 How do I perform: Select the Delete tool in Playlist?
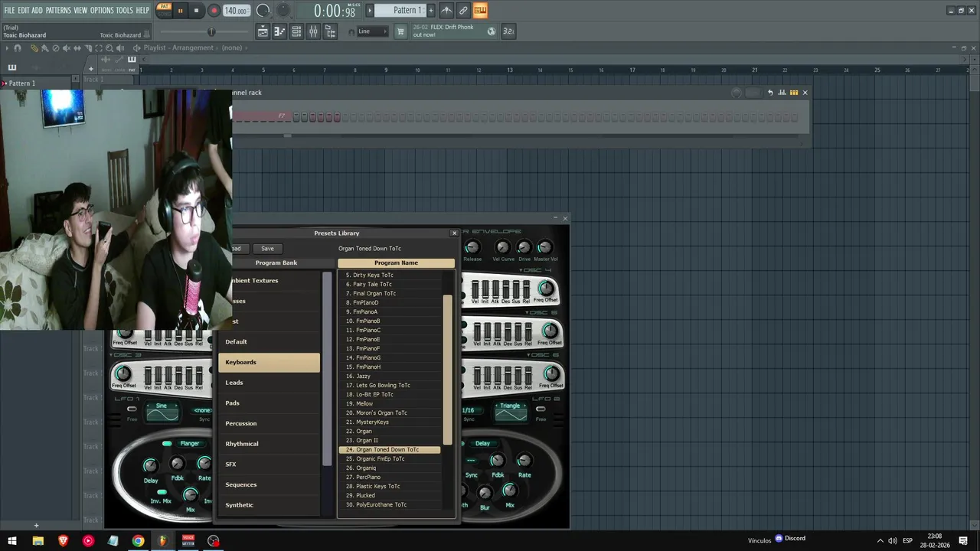tap(55, 47)
